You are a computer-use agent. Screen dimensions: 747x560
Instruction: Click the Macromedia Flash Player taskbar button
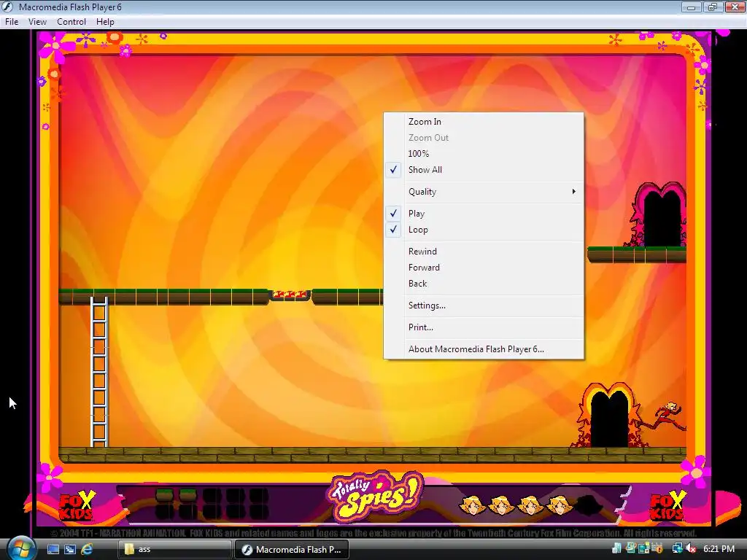[x=292, y=549]
